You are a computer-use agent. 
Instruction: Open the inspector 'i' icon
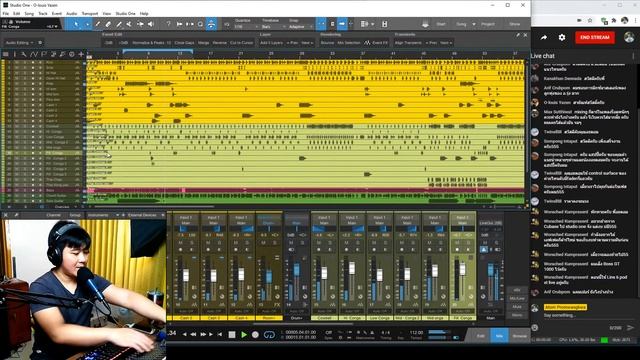[x=15, y=54]
